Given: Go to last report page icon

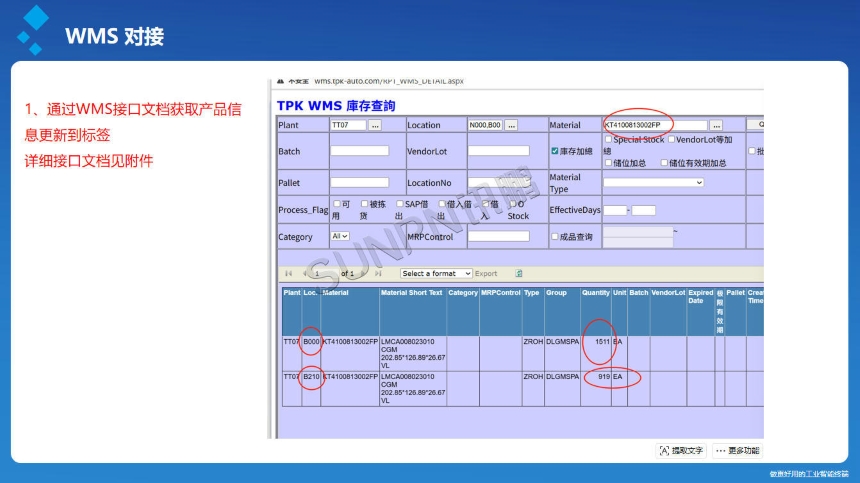Looking at the screenshot, I should [x=378, y=273].
